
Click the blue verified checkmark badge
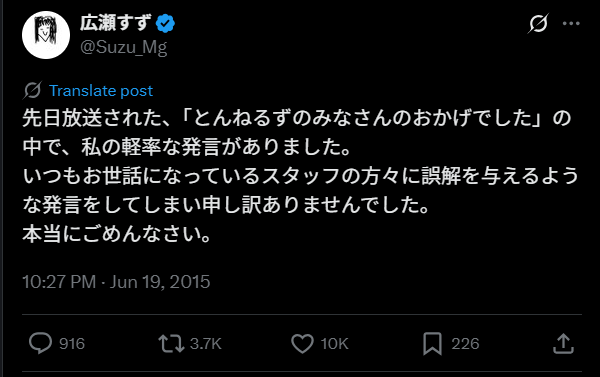click(x=165, y=24)
